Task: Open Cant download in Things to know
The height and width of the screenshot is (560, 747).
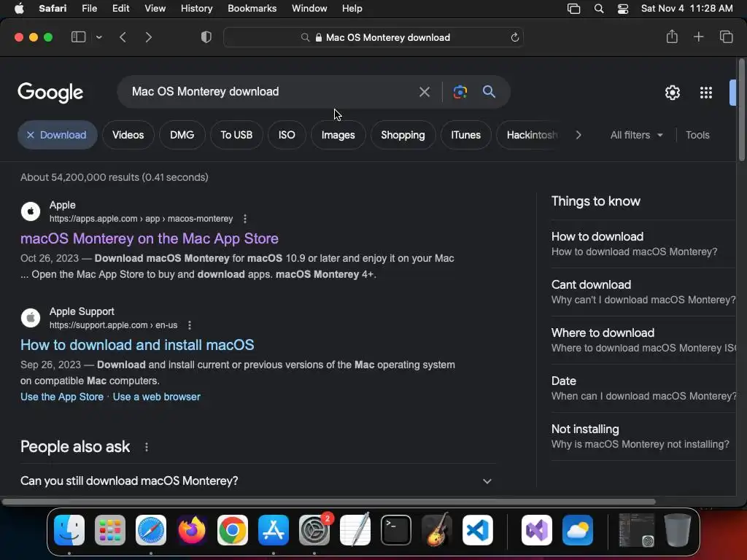Action: [x=643, y=292]
